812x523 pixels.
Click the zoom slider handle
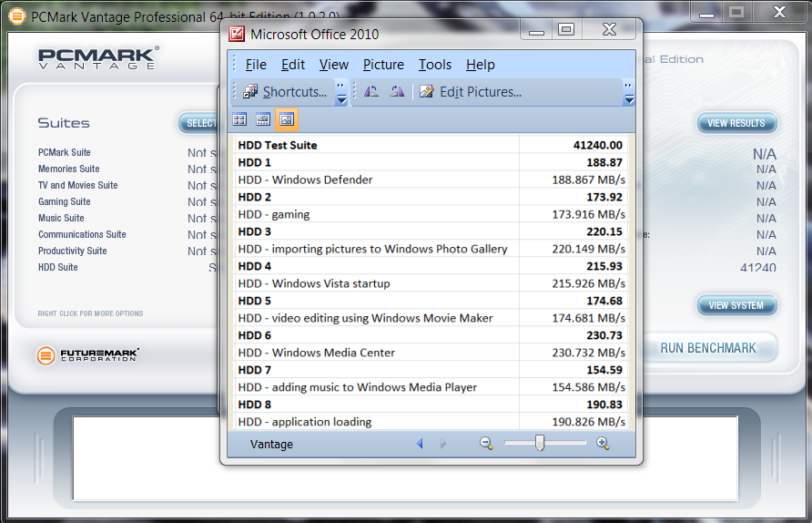pos(540,444)
